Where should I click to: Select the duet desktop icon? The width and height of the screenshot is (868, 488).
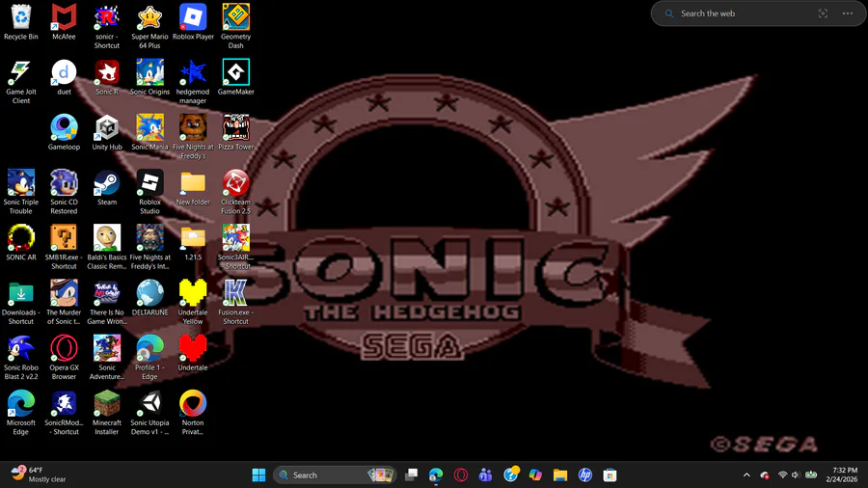(x=64, y=77)
